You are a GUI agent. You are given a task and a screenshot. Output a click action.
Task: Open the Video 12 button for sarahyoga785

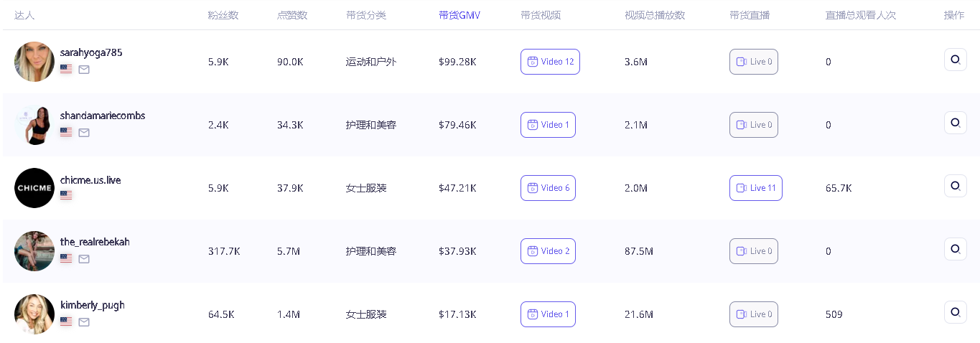coord(550,62)
